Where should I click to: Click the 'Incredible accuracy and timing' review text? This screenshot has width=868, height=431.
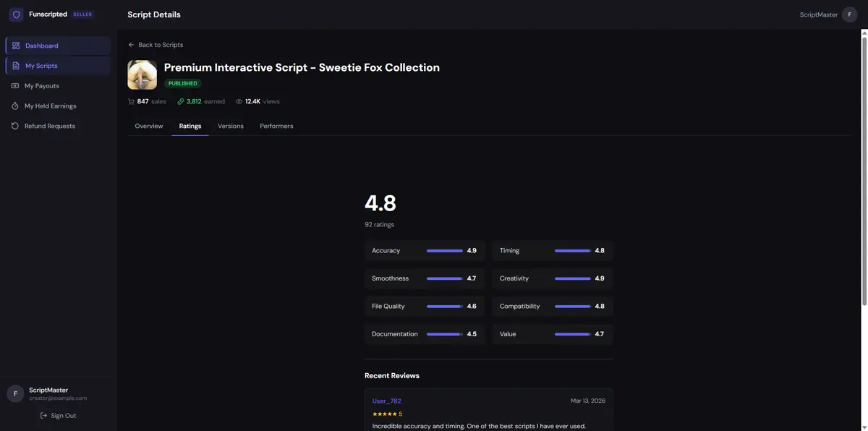tap(479, 426)
